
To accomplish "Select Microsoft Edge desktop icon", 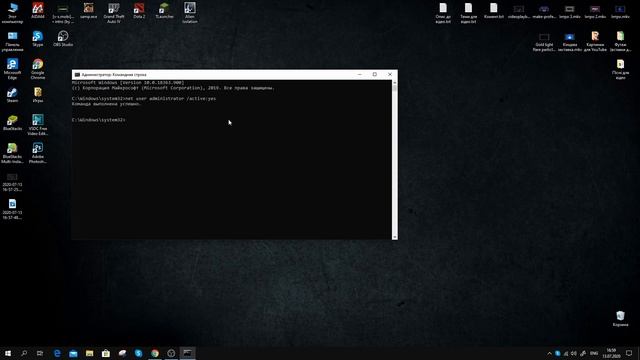I will 12,69.
